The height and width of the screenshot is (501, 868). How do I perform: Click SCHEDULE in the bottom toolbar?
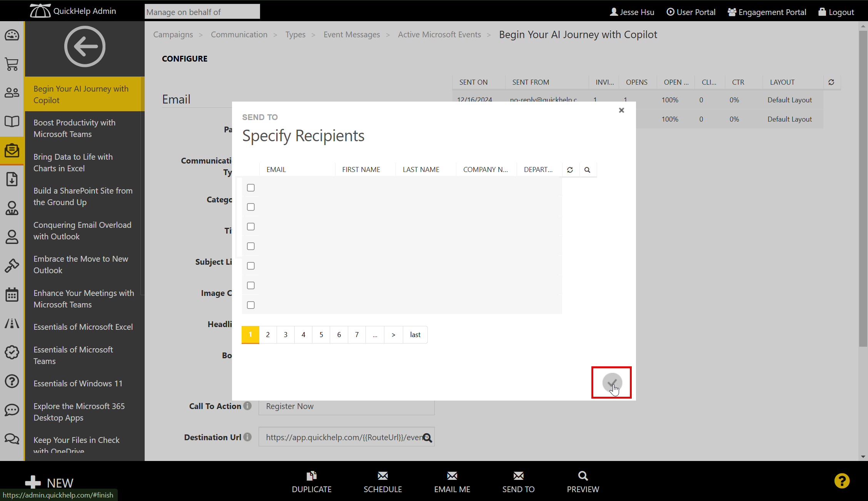point(382,482)
